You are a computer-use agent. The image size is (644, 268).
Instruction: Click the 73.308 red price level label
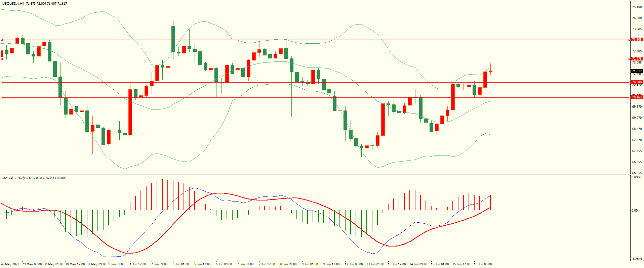click(x=637, y=40)
